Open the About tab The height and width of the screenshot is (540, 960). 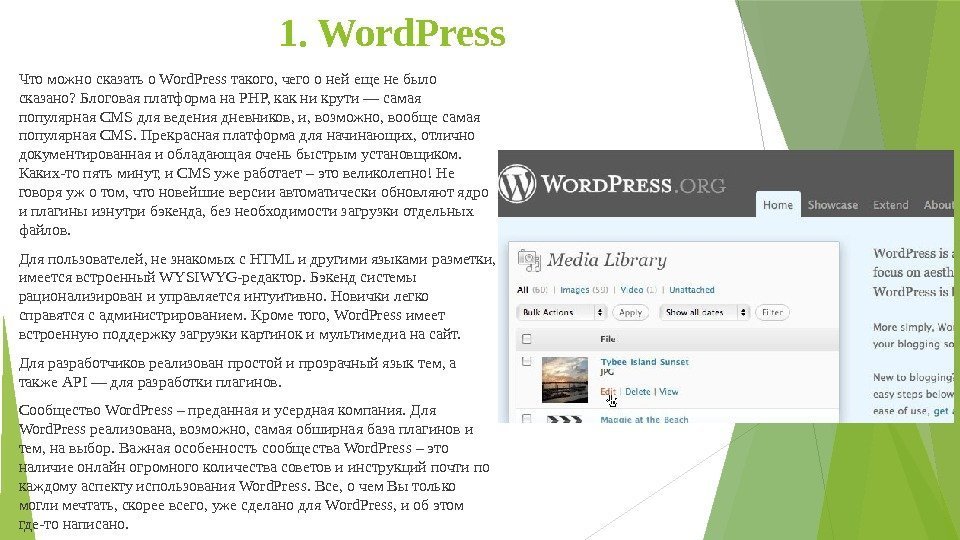pyautogui.click(x=939, y=205)
